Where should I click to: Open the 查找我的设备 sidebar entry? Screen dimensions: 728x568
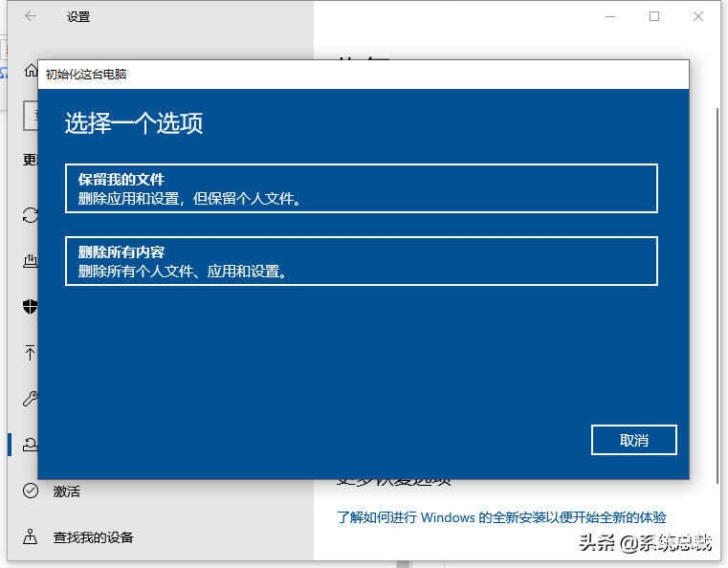93,537
